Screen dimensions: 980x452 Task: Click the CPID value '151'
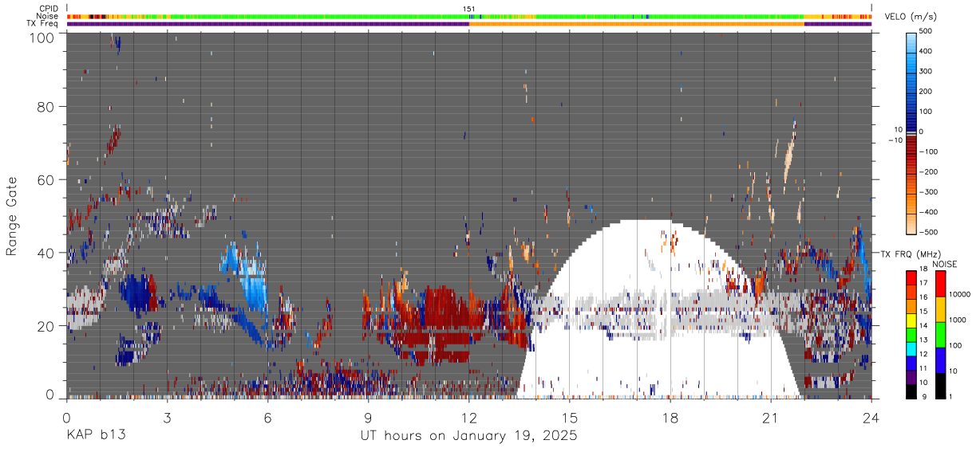469,9
